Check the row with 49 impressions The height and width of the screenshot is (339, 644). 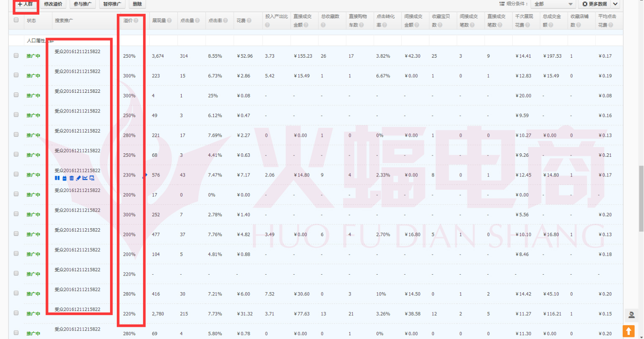16,115
